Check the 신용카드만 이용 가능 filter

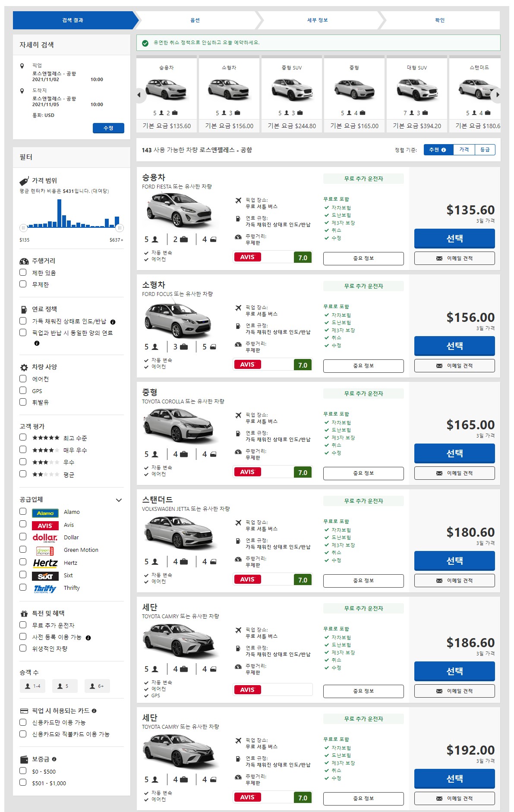(x=23, y=722)
